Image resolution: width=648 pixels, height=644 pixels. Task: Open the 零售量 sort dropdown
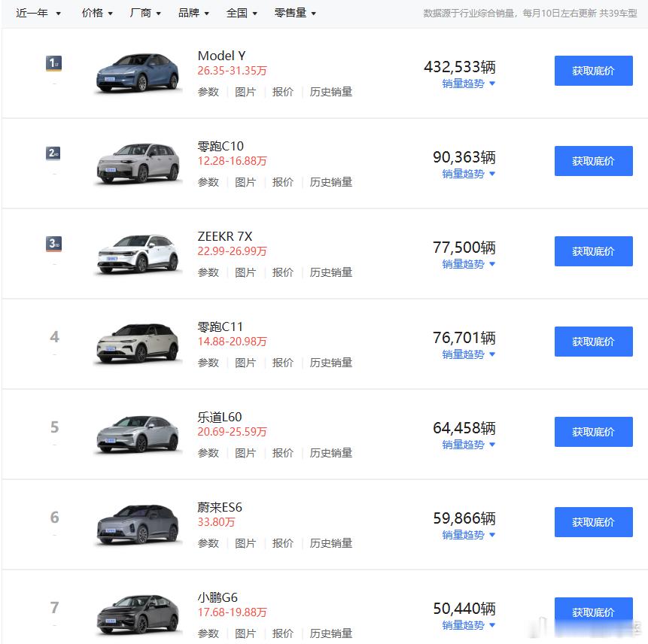click(295, 13)
